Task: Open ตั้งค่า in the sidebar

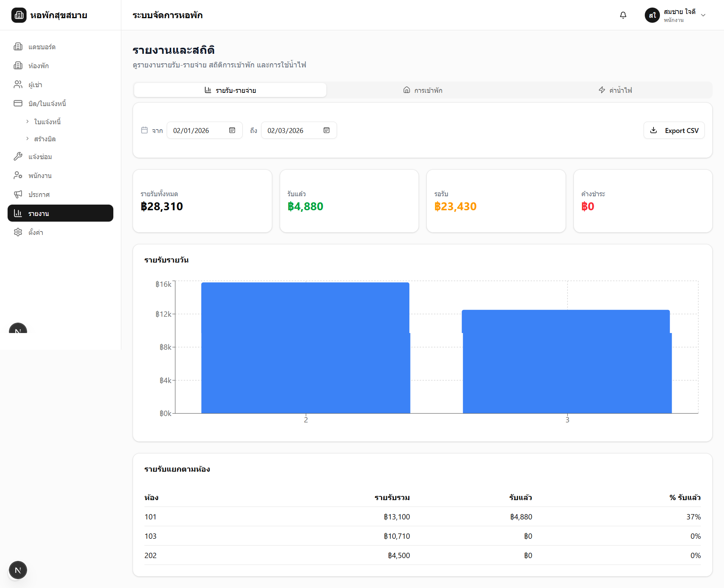Action: tap(60, 232)
